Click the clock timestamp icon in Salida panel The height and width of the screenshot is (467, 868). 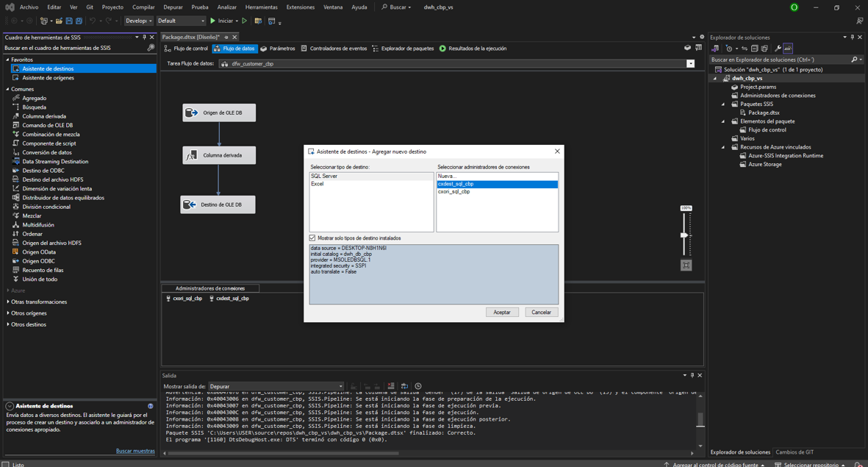tap(418, 386)
